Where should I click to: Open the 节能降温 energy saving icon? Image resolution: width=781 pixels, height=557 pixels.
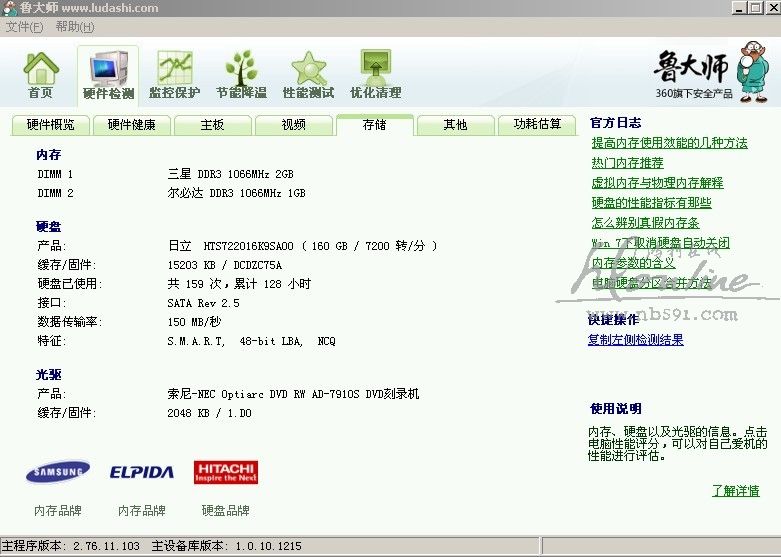point(242,75)
